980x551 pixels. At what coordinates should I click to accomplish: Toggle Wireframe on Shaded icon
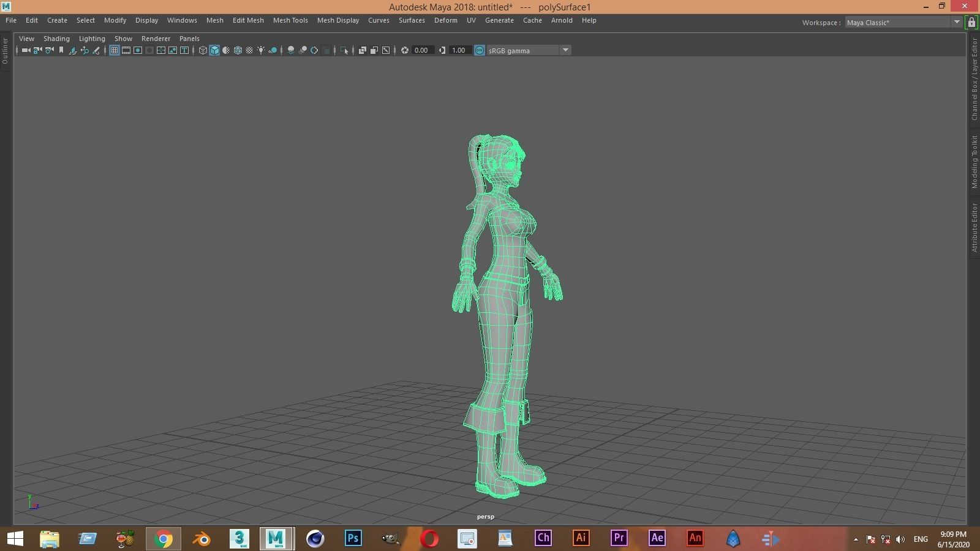(238, 50)
